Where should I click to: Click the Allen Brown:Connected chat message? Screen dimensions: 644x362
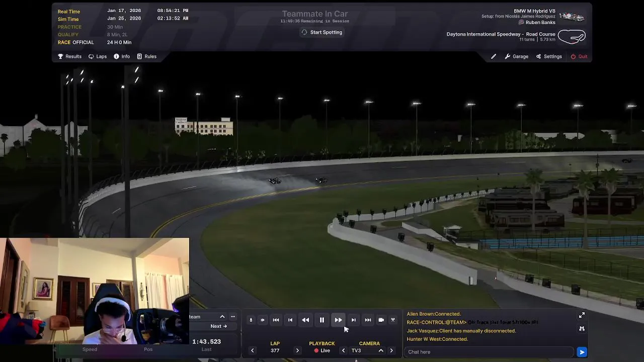(x=434, y=314)
